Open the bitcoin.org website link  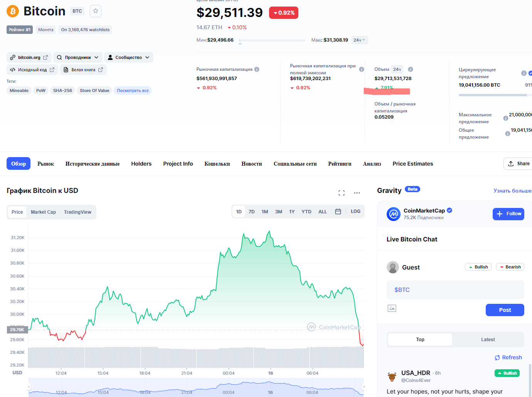pos(29,57)
